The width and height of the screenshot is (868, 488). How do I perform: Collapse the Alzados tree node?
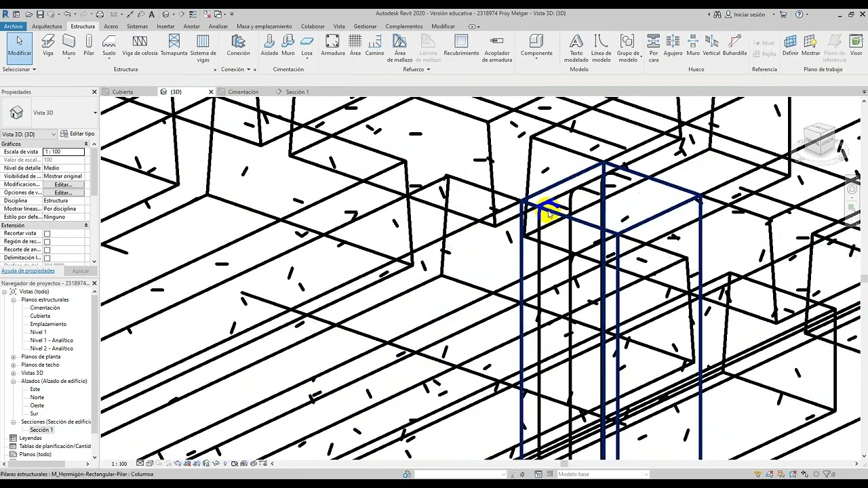pos(13,381)
